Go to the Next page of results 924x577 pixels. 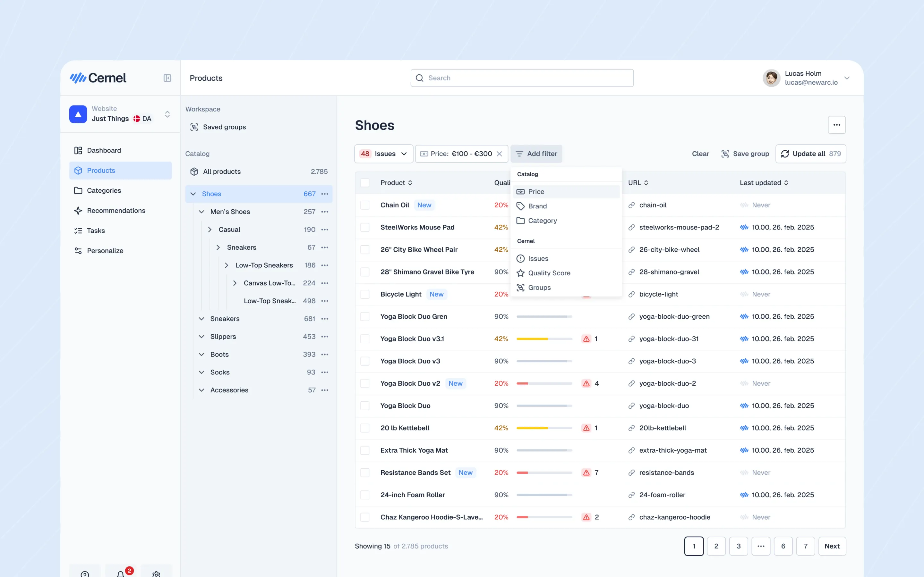pos(832,546)
